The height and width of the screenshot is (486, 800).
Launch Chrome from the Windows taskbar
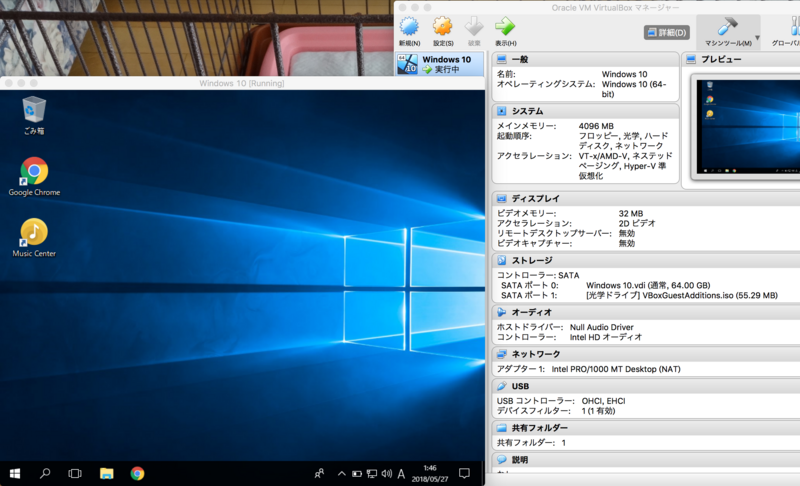[x=137, y=474]
